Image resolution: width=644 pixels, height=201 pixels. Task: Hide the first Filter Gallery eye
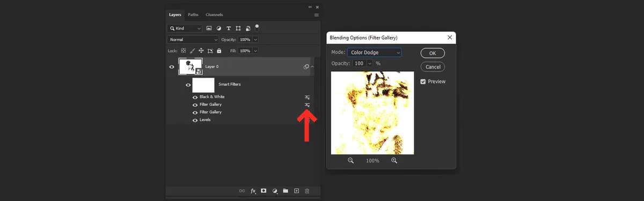(x=195, y=105)
